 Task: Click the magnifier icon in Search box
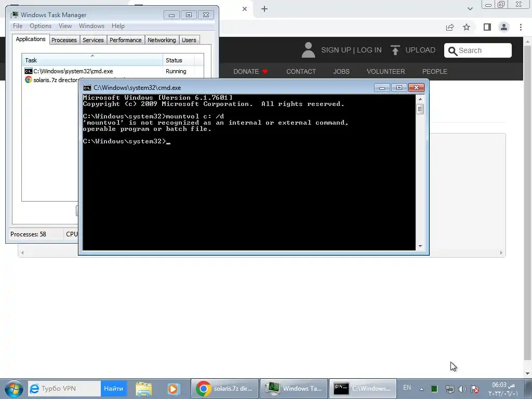(x=453, y=51)
